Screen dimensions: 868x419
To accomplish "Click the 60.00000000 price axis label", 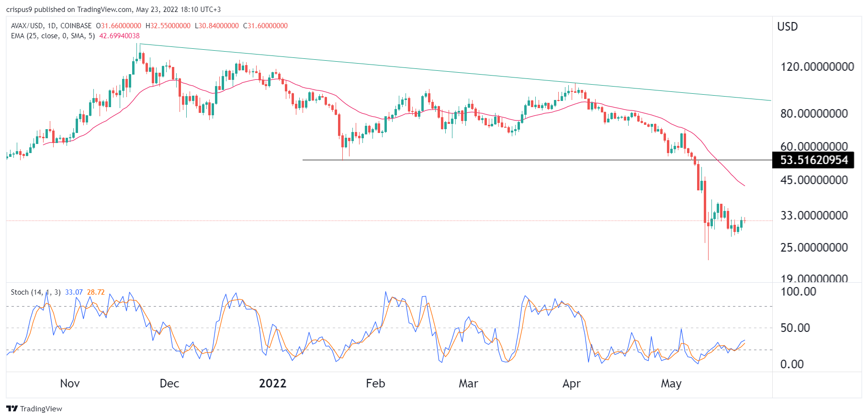I will pos(814,146).
